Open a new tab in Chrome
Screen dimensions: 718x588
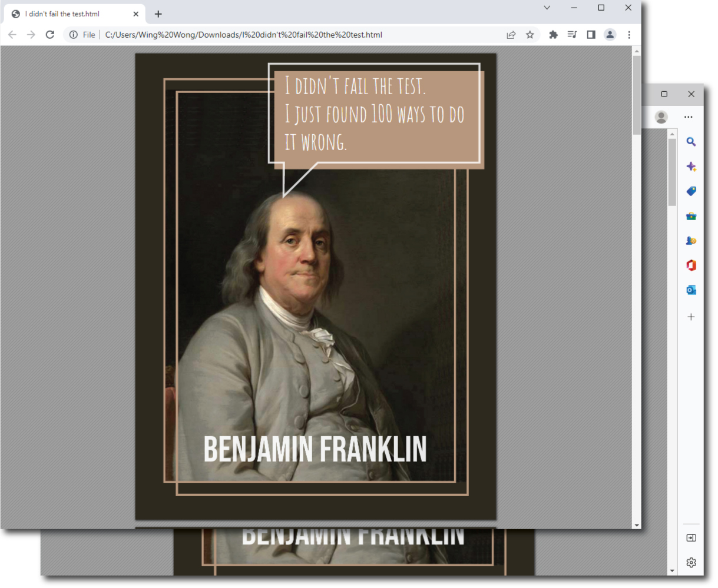[x=158, y=14]
